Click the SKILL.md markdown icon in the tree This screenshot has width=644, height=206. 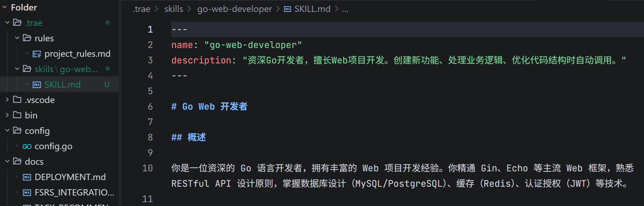tap(37, 85)
